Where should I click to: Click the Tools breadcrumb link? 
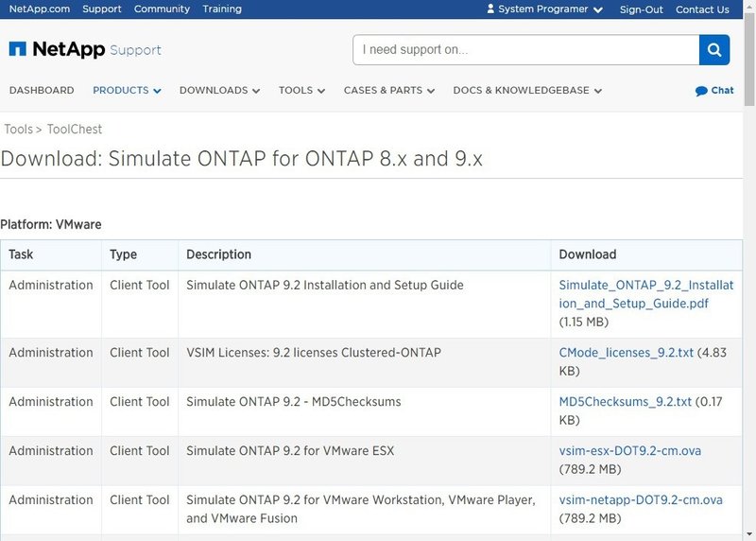click(19, 130)
